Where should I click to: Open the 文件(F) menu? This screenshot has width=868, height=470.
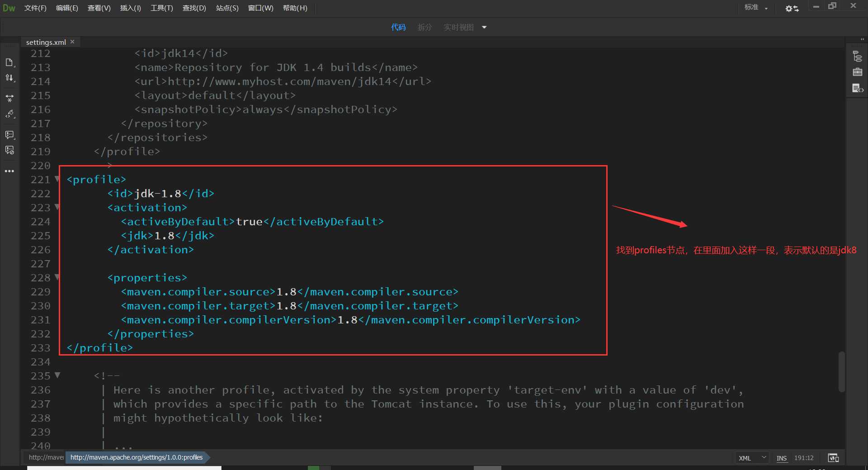click(35, 8)
